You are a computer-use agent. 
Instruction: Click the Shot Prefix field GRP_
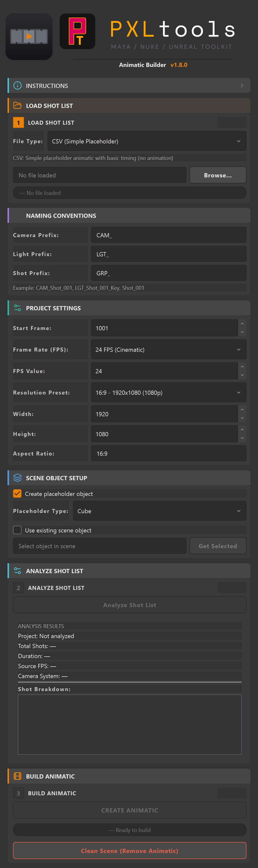169,273
